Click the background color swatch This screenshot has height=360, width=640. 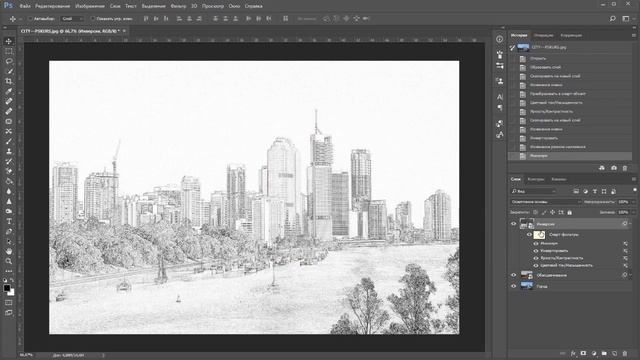pos(12,293)
